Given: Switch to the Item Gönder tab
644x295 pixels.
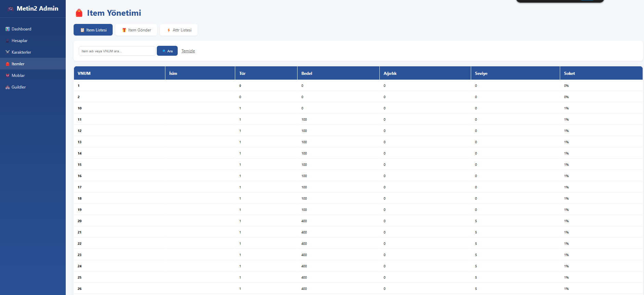Looking at the screenshot, I should (x=136, y=30).
